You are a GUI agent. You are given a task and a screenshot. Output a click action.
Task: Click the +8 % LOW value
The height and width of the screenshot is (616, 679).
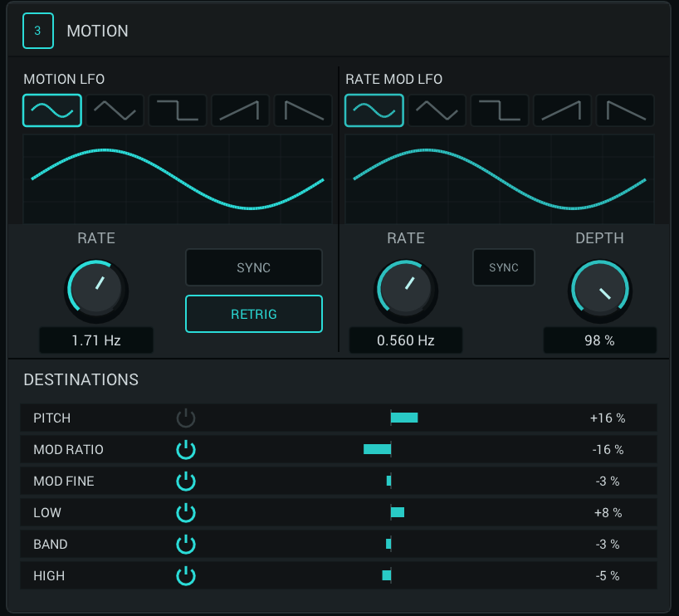pyautogui.click(x=608, y=513)
